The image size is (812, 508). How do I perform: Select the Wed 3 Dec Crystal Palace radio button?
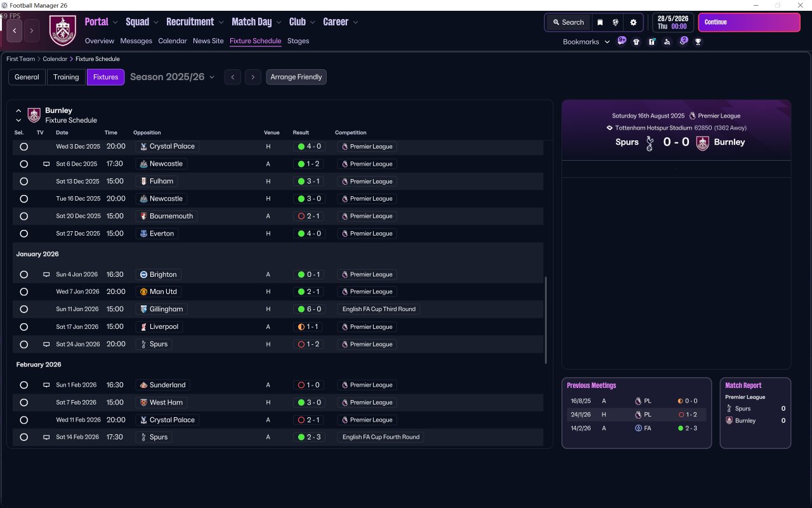pyautogui.click(x=24, y=147)
